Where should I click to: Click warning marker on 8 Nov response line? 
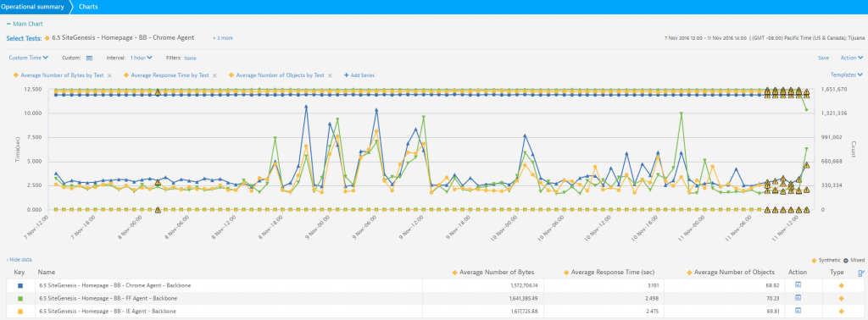(158, 182)
